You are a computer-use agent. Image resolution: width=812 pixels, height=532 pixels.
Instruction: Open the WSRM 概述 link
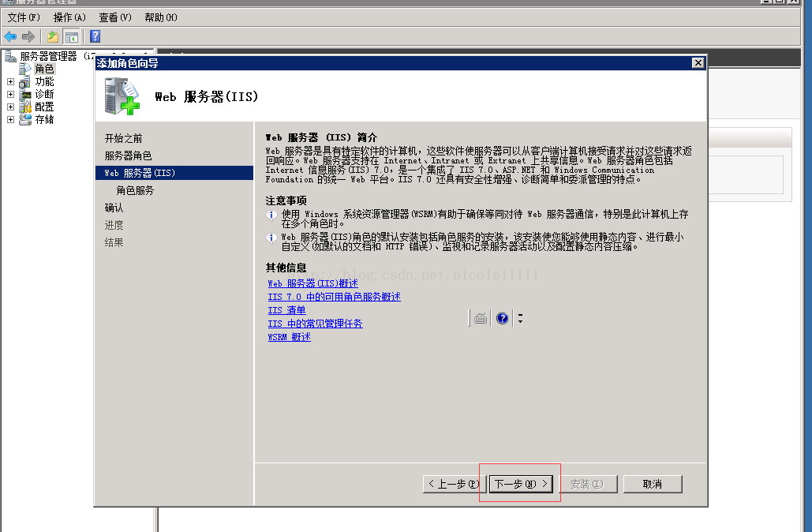pyautogui.click(x=289, y=337)
